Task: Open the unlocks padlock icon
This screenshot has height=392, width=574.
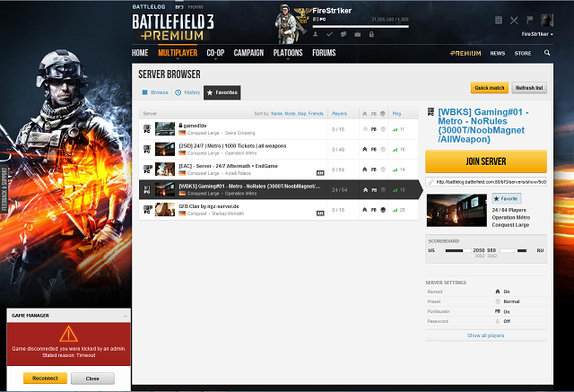Action: (371, 34)
